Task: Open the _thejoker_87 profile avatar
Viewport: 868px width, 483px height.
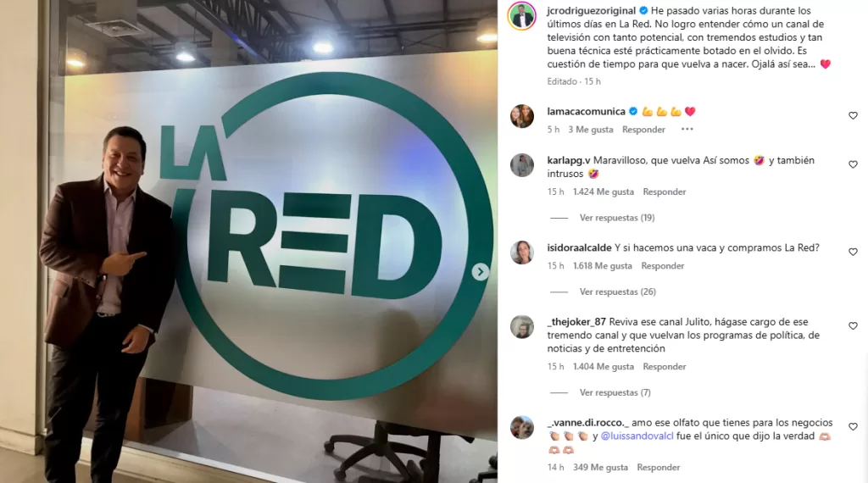Action: coord(521,328)
